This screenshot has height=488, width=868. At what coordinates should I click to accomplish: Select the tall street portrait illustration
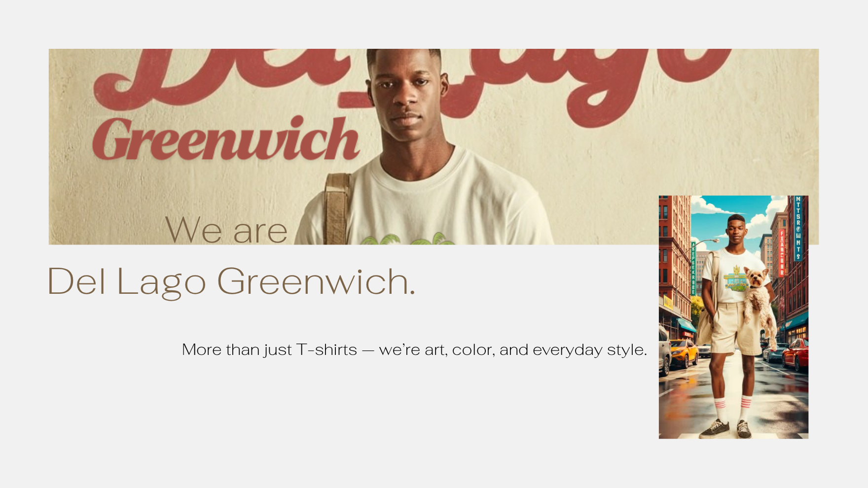(x=733, y=317)
